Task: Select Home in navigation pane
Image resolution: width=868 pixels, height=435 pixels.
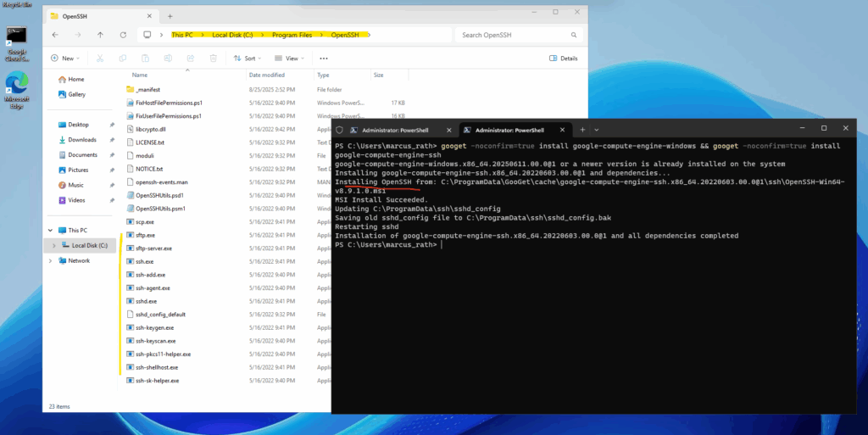Action: click(x=71, y=79)
